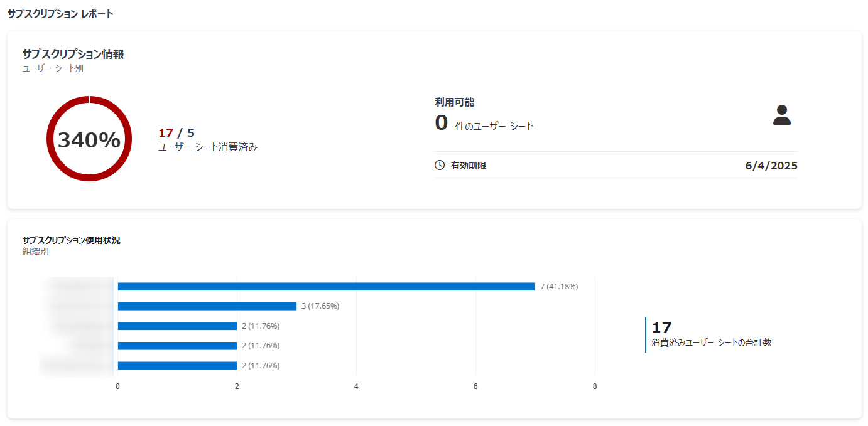The height and width of the screenshot is (426, 868).
Task: Select the 340% label inside the donut
Action: [89, 140]
